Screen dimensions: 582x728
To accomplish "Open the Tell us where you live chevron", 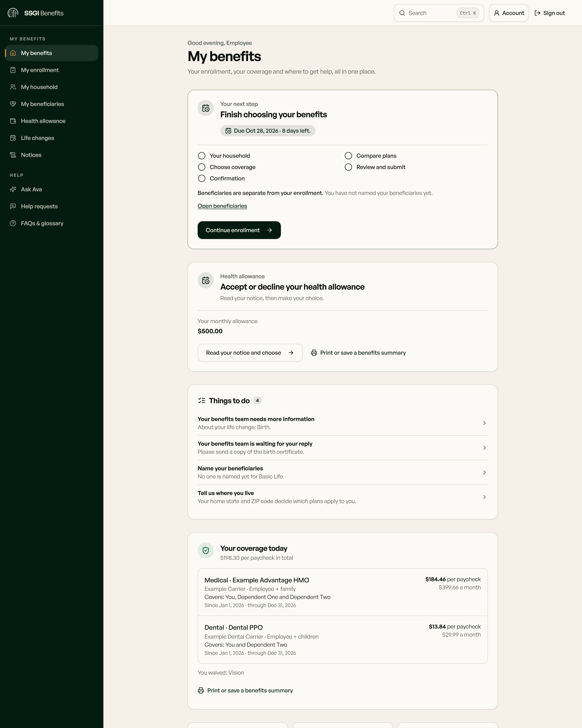I will (x=484, y=497).
